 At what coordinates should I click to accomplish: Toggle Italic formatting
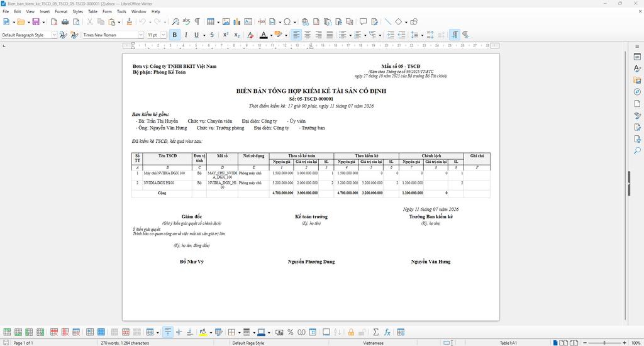click(186, 35)
